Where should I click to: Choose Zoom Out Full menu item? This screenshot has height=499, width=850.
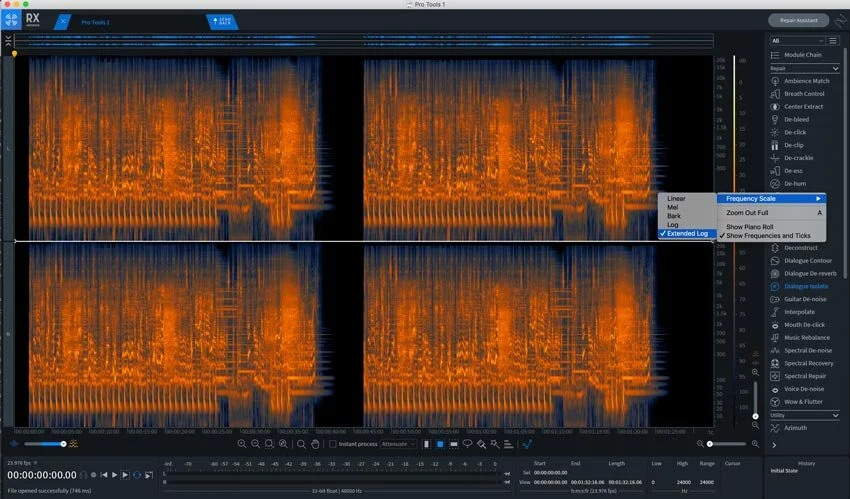point(771,213)
